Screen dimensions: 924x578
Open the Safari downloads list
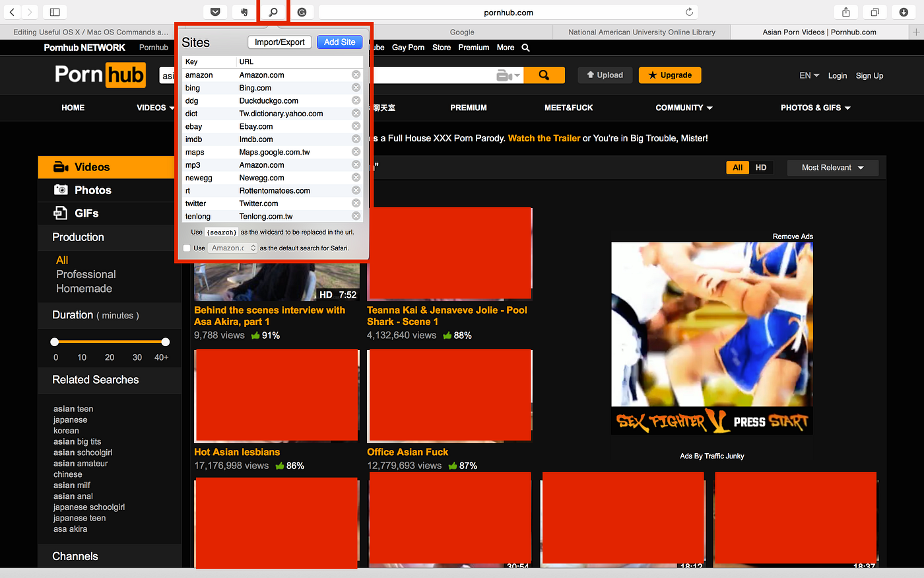904,12
